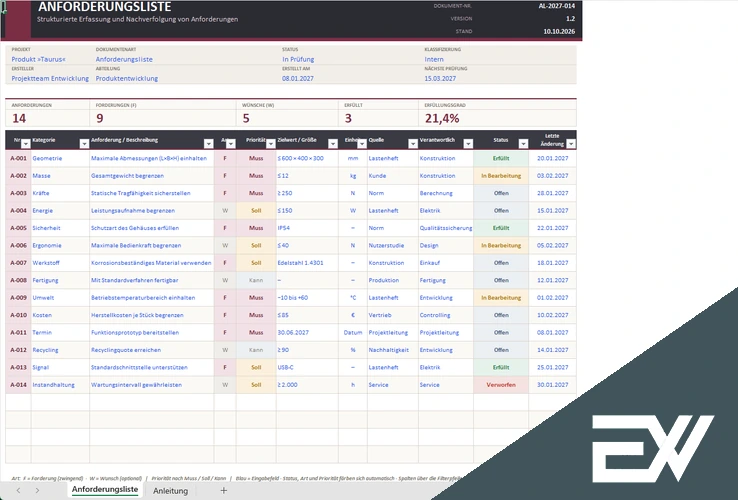Select the project cell Produkt »Taurus«

point(39,59)
